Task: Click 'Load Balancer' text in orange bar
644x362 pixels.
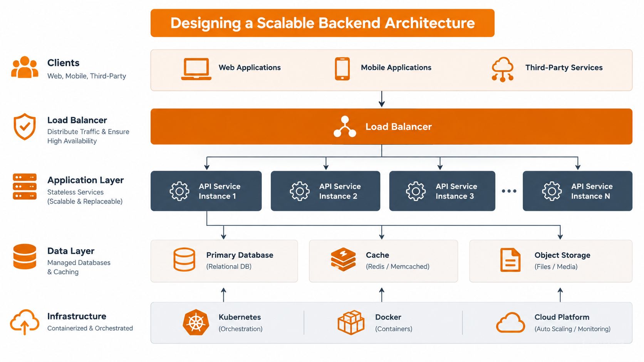Action: pos(399,127)
